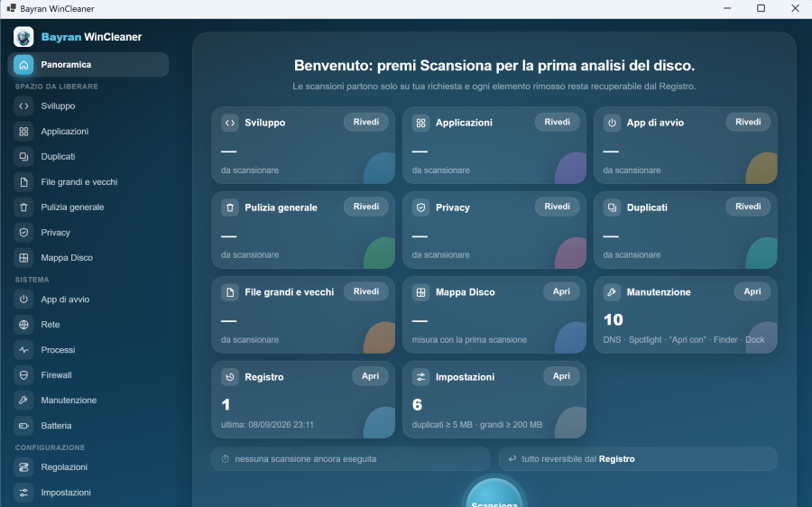The height and width of the screenshot is (507, 812).
Task: Click Rivedi on the Duplicati card
Action: pyautogui.click(x=748, y=207)
